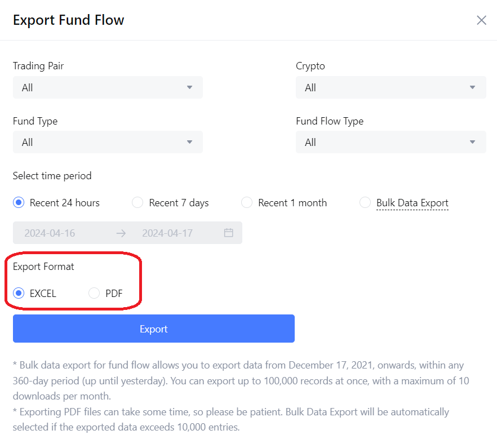Viewport: 497px width, 448px height.
Task: Click the Fund Type dropdown arrow
Action: pyautogui.click(x=189, y=142)
